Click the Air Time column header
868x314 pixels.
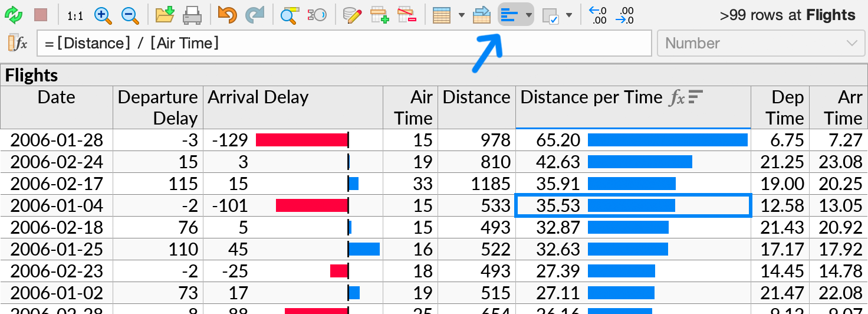point(410,107)
